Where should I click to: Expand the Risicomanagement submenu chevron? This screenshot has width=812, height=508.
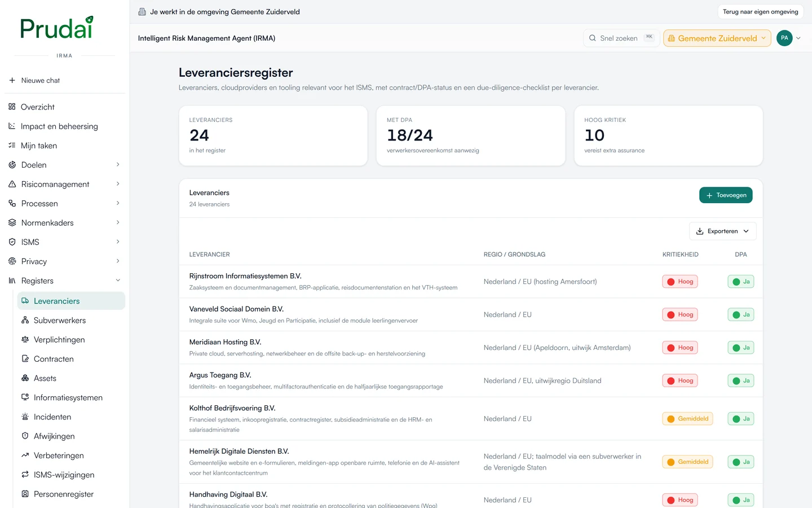coord(118,184)
